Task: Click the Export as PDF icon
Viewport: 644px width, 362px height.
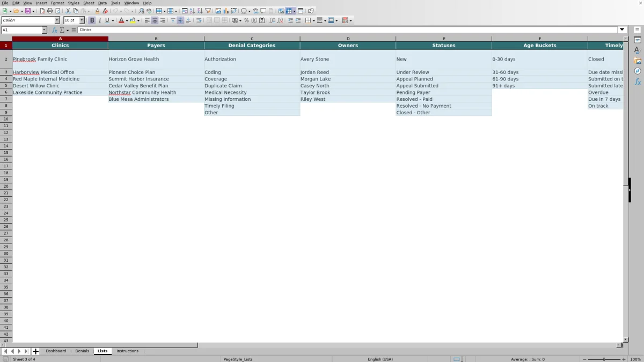Action: click(42, 11)
